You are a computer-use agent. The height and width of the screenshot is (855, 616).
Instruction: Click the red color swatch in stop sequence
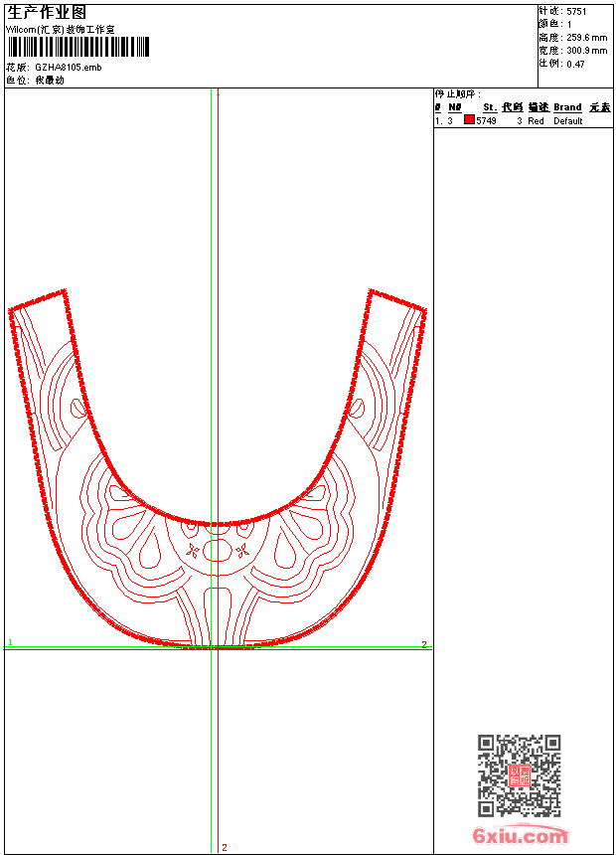(x=469, y=120)
